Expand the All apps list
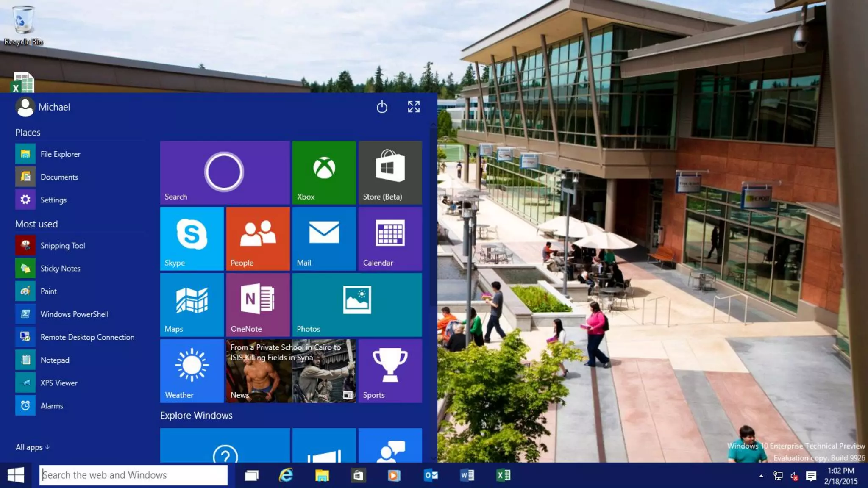The width and height of the screenshot is (868, 488). click(x=32, y=447)
